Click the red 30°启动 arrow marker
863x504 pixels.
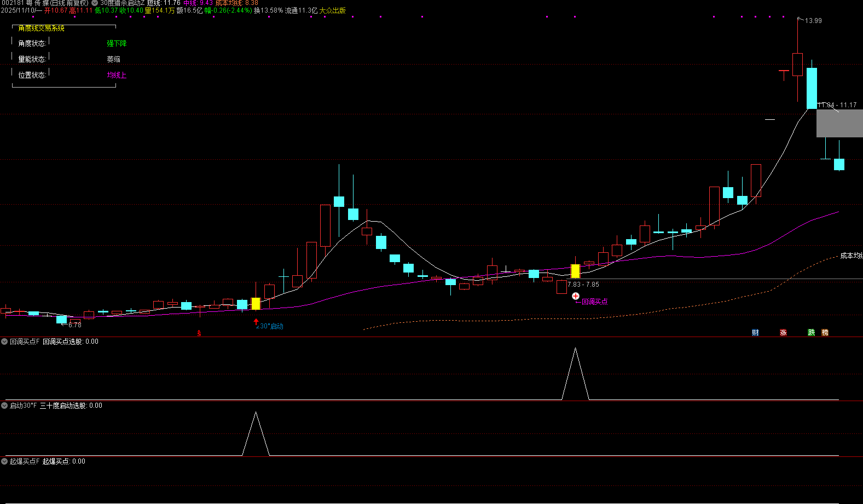(x=256, y=321)
